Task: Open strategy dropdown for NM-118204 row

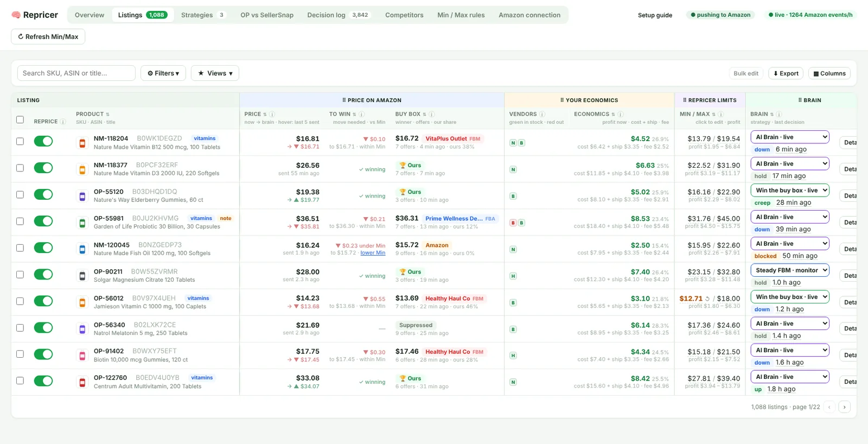Action: click(x=790, y=137)
